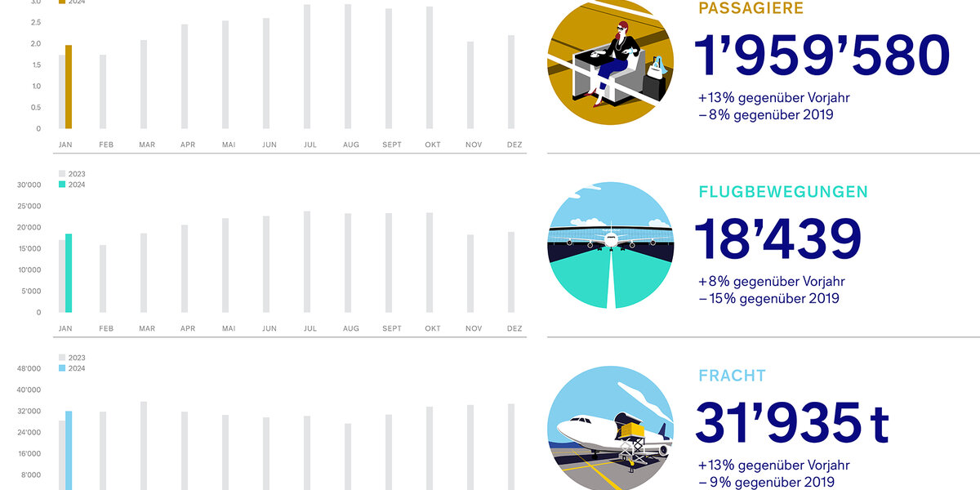Click the FLUGBEWEGUNGEN heading
The height and width of the screenshot is (490, 980).
point(783,192)
